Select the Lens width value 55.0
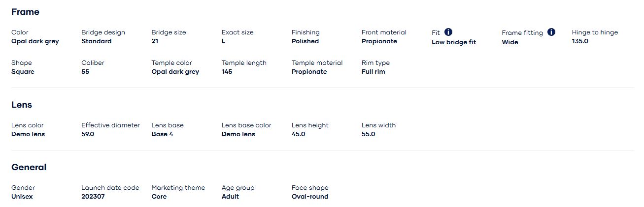Image resolution: width=644 pixels, height=207 pixels. pyautogui.click(x=368, y=134)
